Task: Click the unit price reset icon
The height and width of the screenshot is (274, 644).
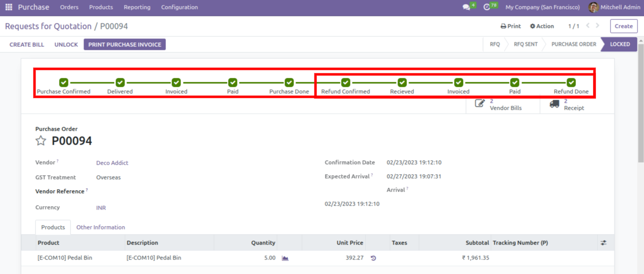Action: (x=373, y=258)
